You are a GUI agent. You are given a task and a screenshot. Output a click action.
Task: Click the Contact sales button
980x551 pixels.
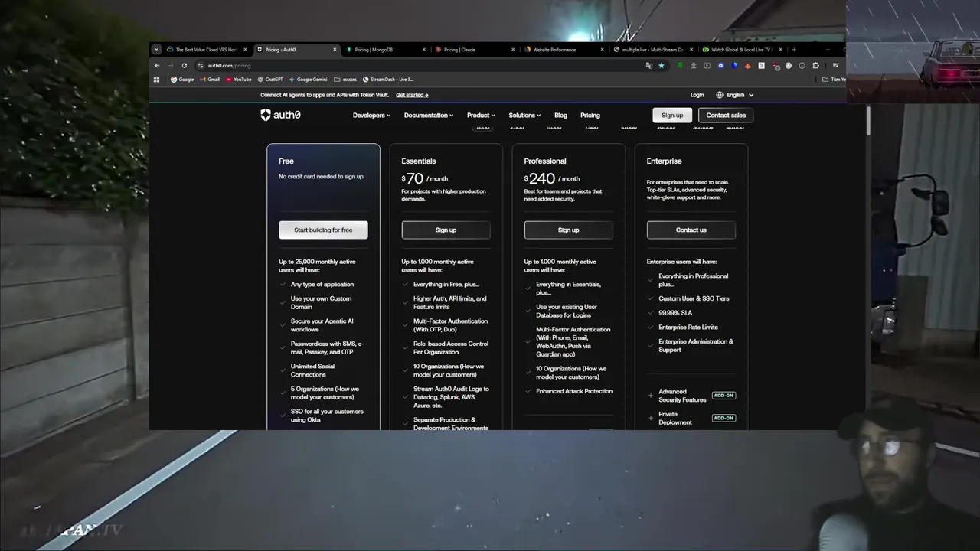point(726,116)
